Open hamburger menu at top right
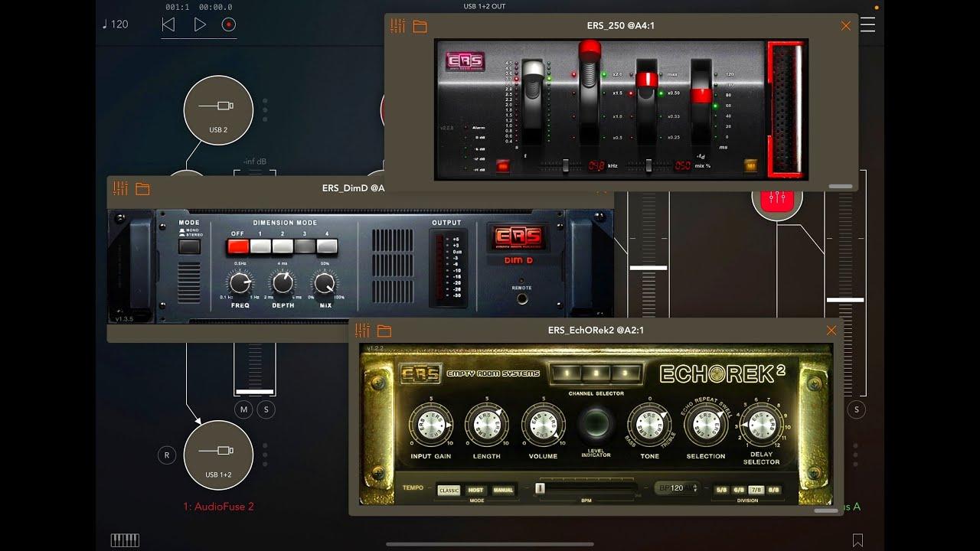The width and height of the screenshot is (980, 551). (x=867, y=25)
